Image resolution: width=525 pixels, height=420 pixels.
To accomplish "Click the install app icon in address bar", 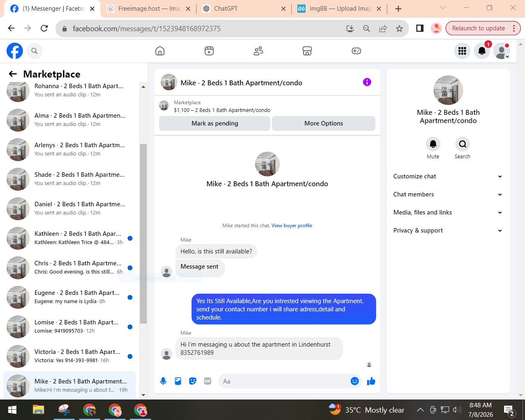I will coord(350,28).
